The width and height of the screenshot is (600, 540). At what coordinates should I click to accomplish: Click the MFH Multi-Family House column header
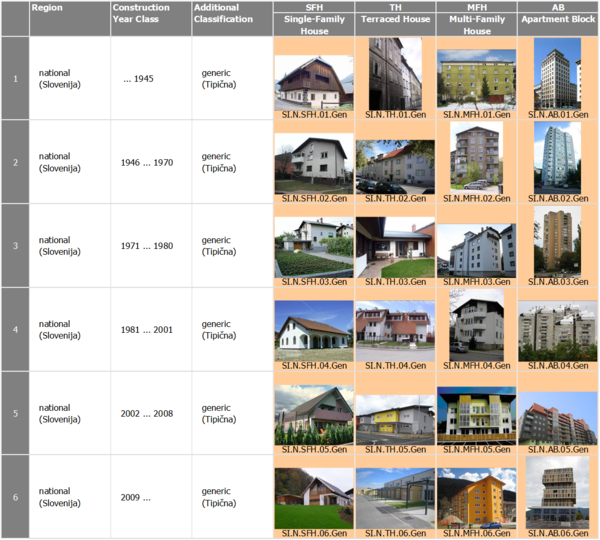click(x=476, y=19)
